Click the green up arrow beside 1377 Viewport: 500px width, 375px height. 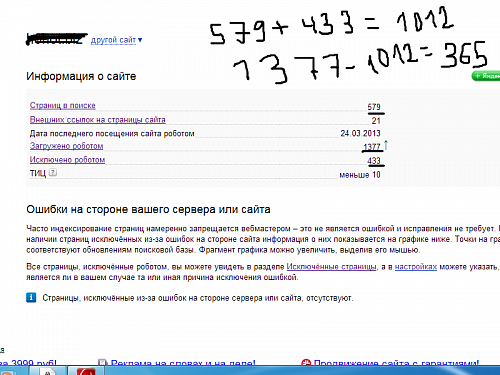coord(386,145)
